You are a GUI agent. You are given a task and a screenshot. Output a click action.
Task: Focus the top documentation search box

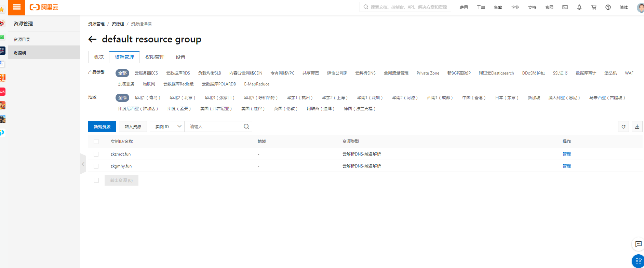[405, 7]
